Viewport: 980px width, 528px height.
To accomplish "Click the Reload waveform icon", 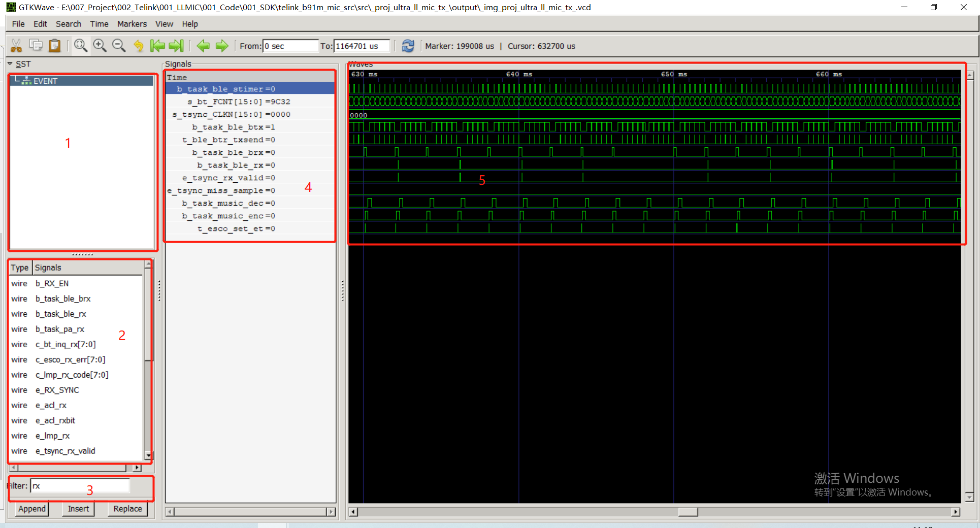I will (408, 46).
